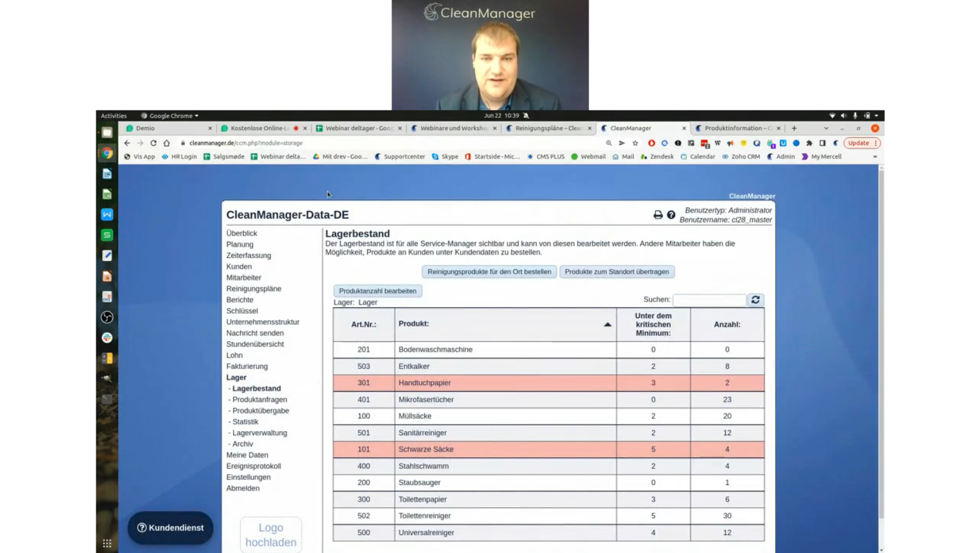Click the CleanManager logo in the page corner
Image resolution: width=980 pixels, height=553 pixels.
click(752, 196)
